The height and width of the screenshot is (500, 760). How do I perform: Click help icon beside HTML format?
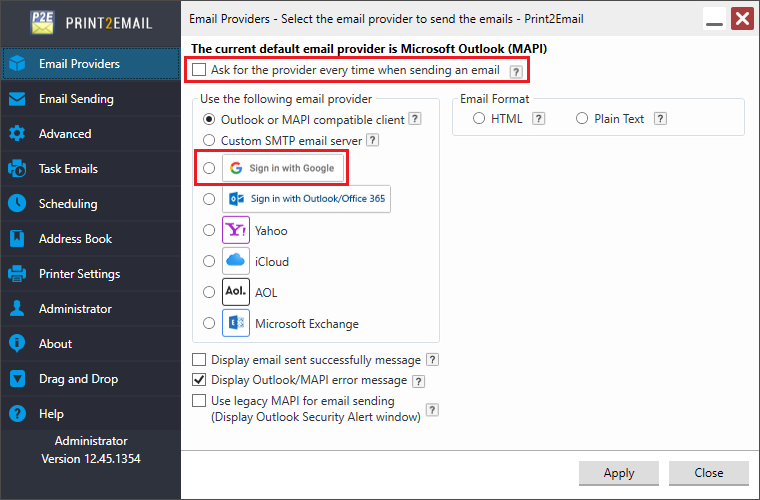point(538,119)
